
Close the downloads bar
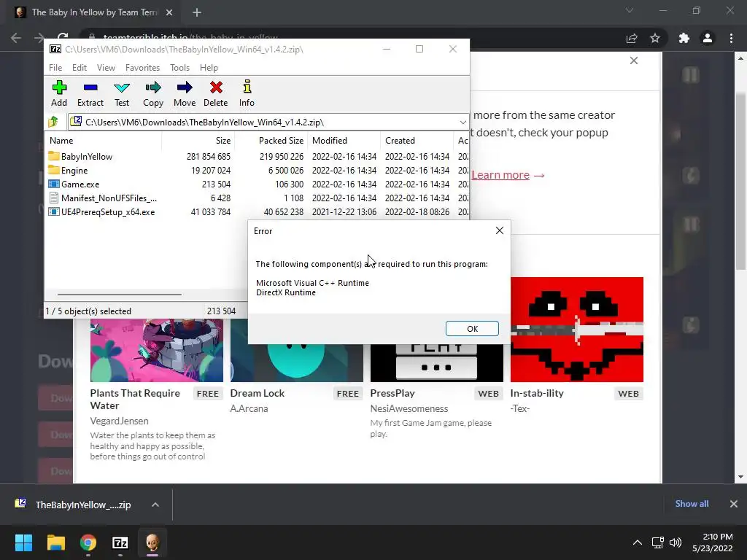coord(734,504)
